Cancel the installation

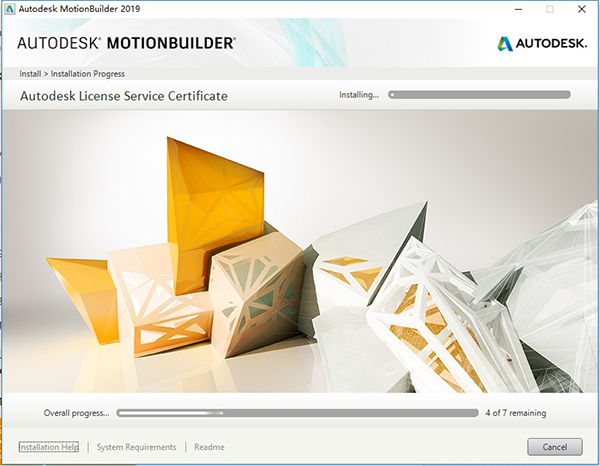pos(554,447)
